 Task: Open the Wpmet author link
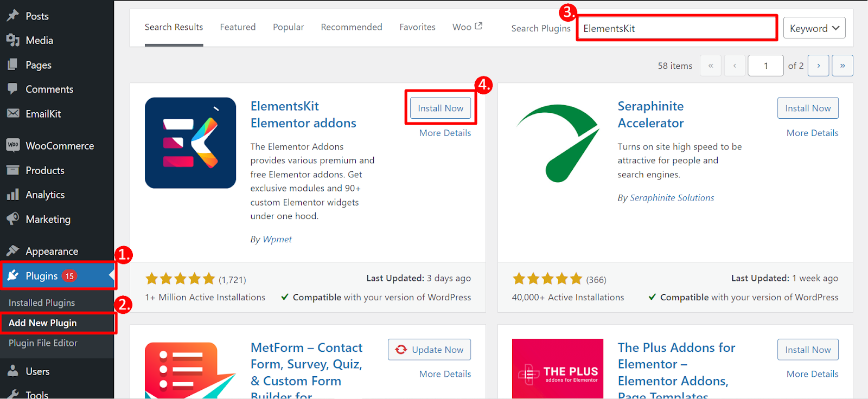pos(277,239)
